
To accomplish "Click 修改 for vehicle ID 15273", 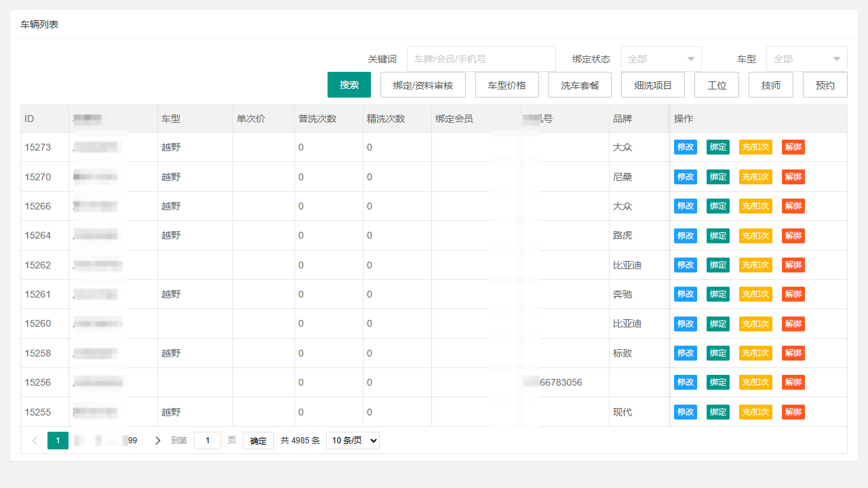I will click(686, 147).
